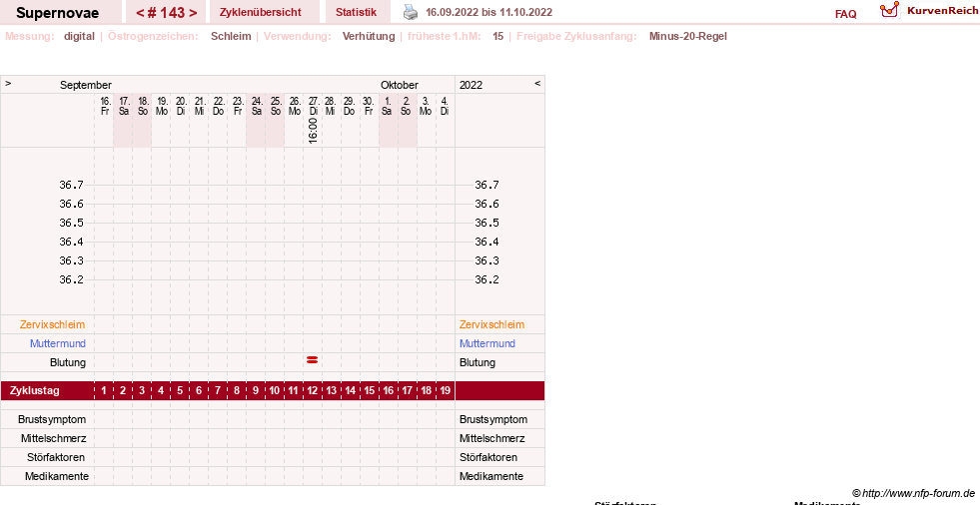Select date column 24. Sa
Image resolution: width=980 pixels, height=505 pixels.
257,106
